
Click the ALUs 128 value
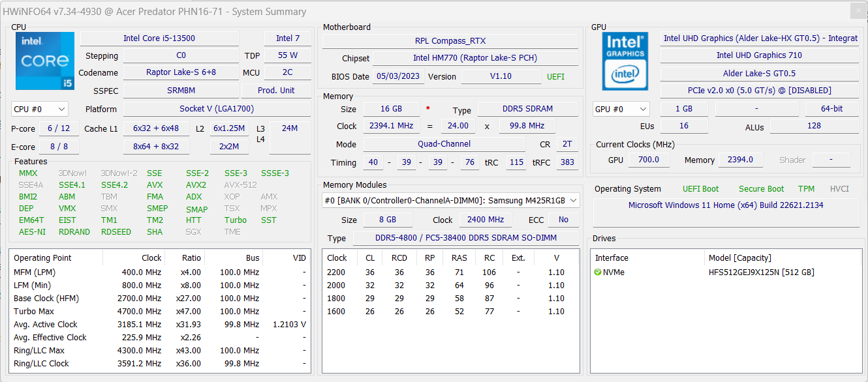(x=814, y=126)
